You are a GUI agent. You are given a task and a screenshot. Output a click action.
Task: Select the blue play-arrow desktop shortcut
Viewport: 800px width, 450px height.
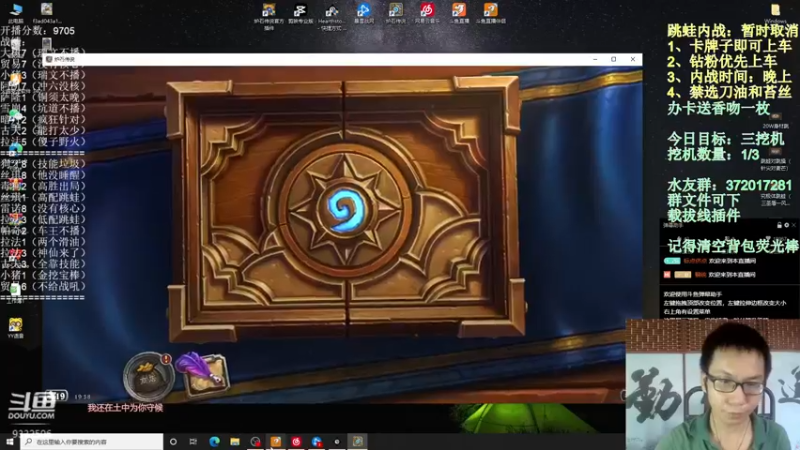363,14
